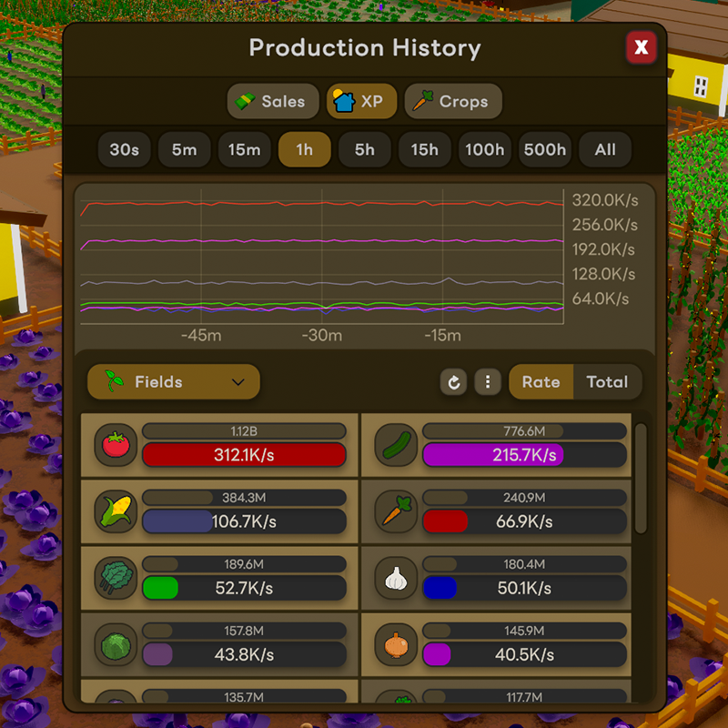
Task: Select the cabbage crop icon
Action: pos(116,644)
